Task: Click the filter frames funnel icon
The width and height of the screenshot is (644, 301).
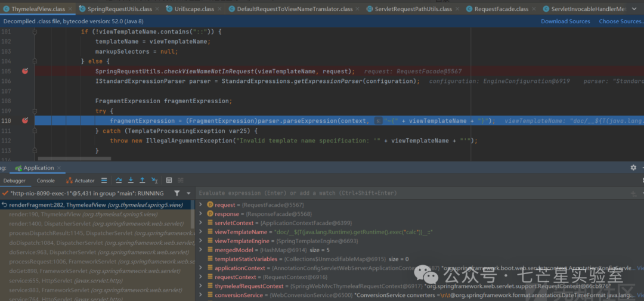Action: pyautogui.click(x=177, y=193)
